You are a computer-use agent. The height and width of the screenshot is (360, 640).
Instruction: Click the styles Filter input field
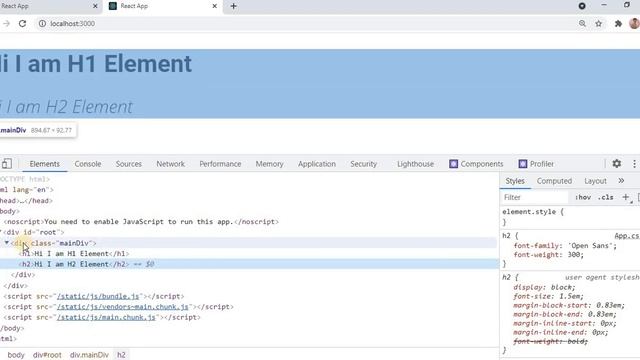pyautogui.click(x=535, y=197)
